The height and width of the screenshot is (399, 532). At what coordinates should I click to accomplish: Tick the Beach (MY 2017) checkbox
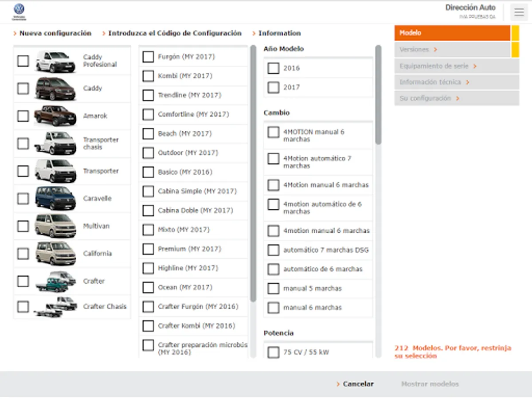pyautogui.click(x=148, y=133)
